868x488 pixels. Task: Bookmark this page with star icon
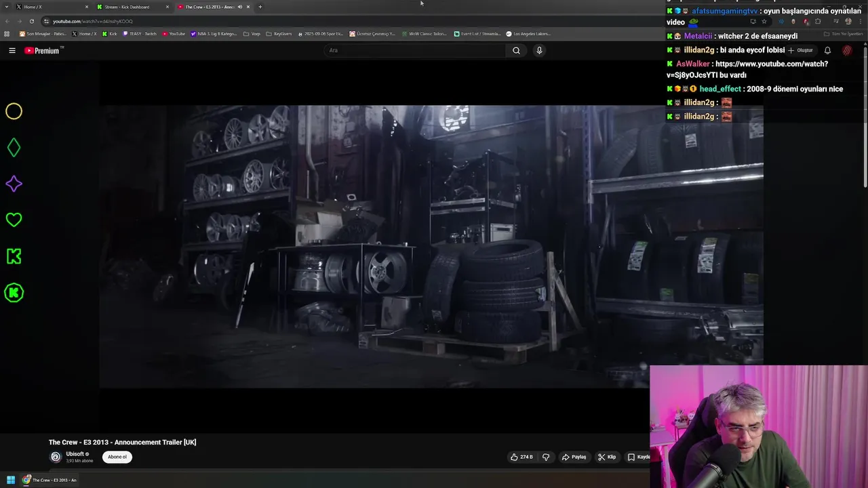coord(764,21)
